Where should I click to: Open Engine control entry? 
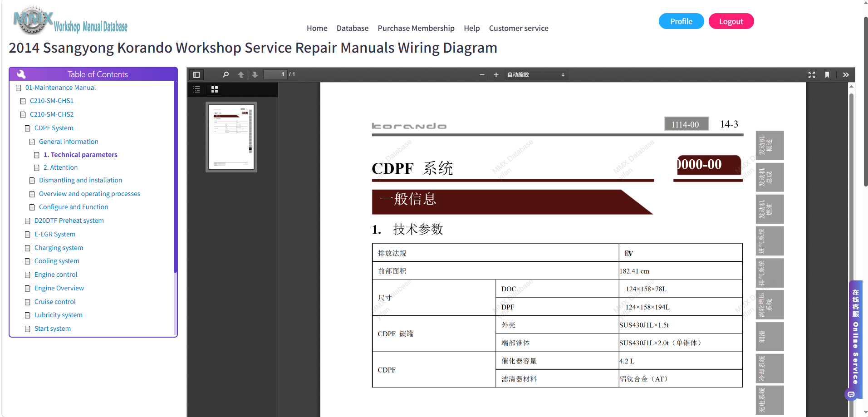point(56,275)
